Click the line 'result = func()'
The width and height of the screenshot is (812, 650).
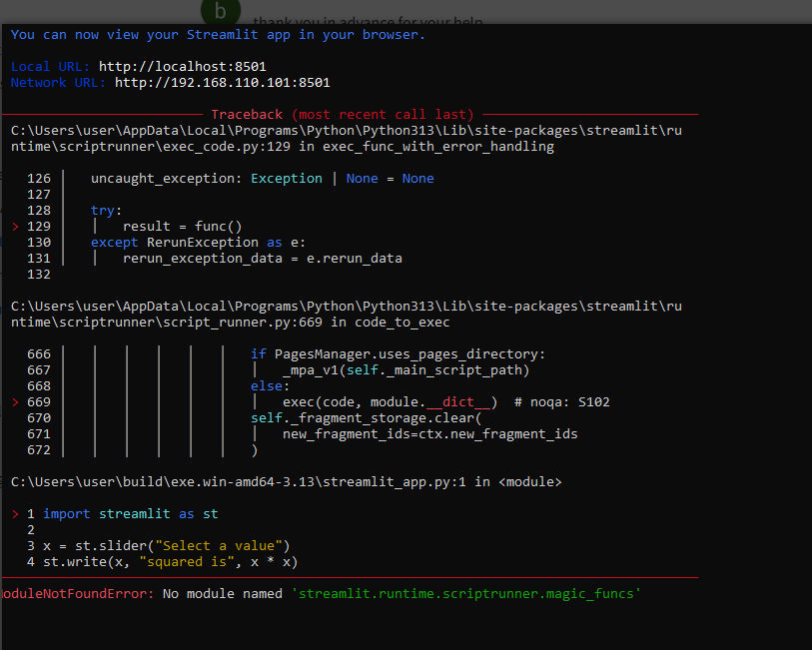(183, 227)
